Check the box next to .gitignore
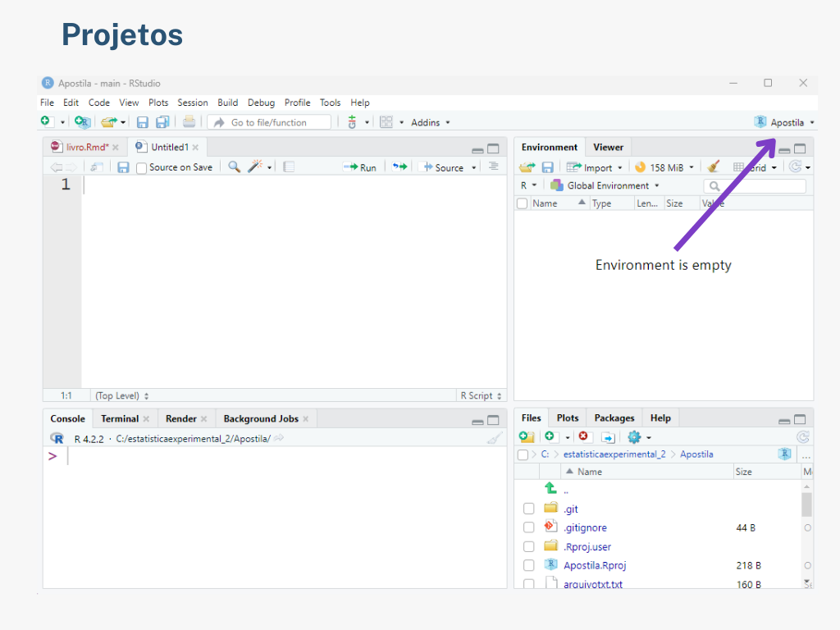The width and height of the screenshot is (840, 630). [529, 528]
